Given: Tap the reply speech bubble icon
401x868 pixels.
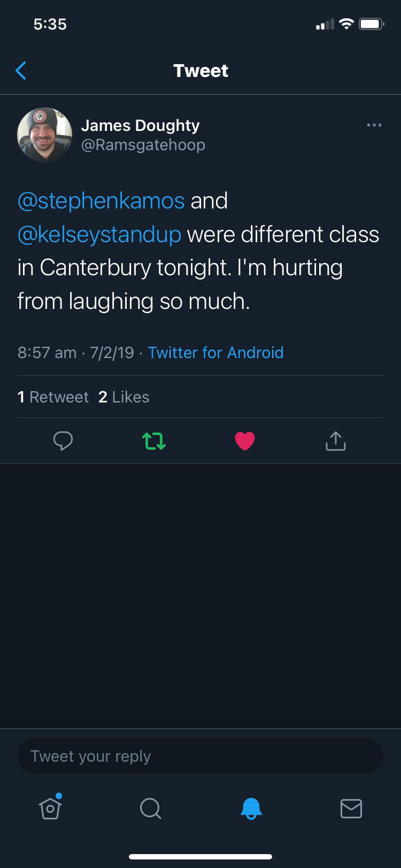Looking at the screenshot, I should click(63, 441).
